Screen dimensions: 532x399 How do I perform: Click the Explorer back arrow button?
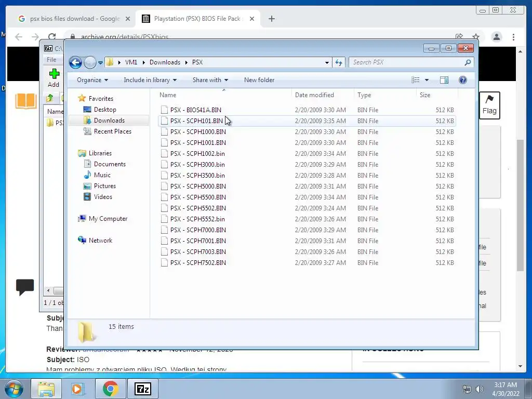(x=75, y=62)
